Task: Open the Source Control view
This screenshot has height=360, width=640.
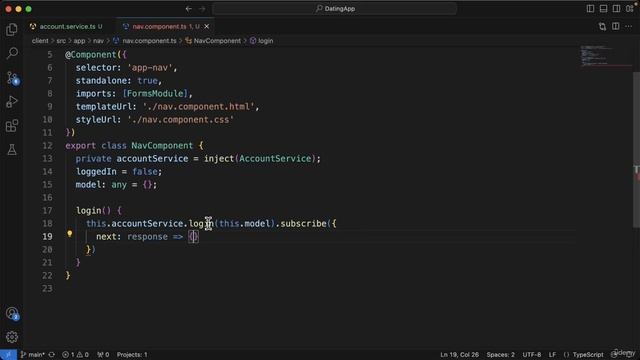Action: tap(12, 78)
